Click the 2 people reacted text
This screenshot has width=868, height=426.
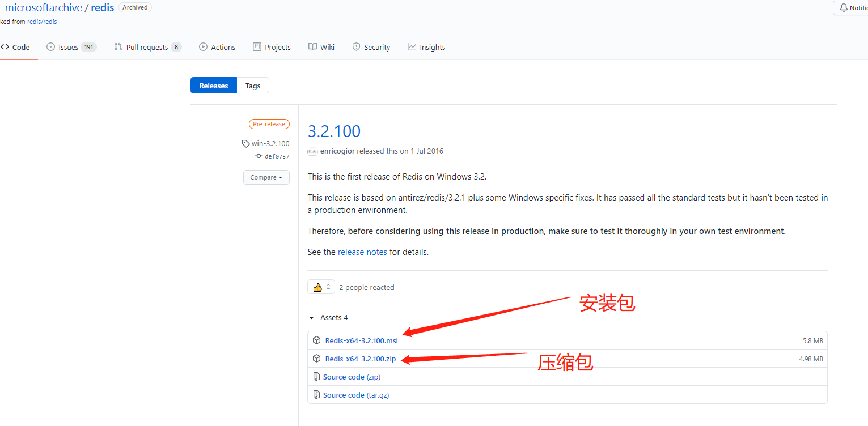[366, 288]
